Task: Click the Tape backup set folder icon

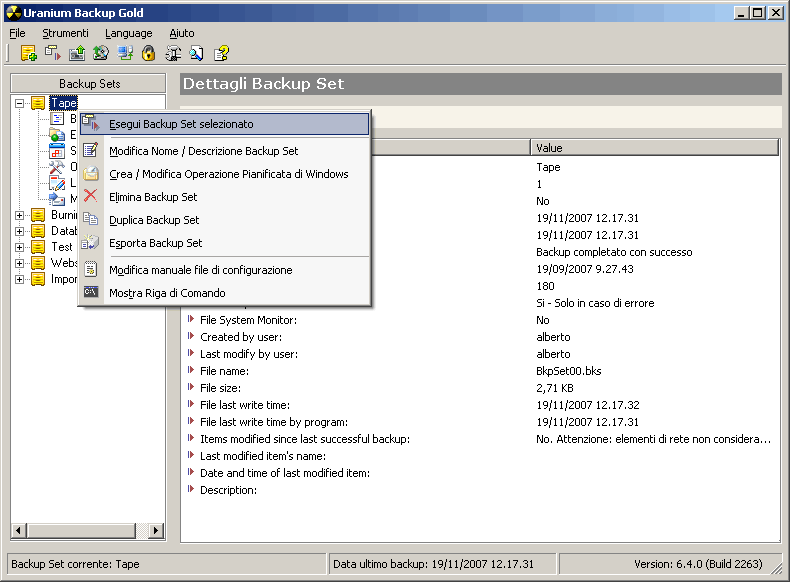Action: [x=38, y=103]
